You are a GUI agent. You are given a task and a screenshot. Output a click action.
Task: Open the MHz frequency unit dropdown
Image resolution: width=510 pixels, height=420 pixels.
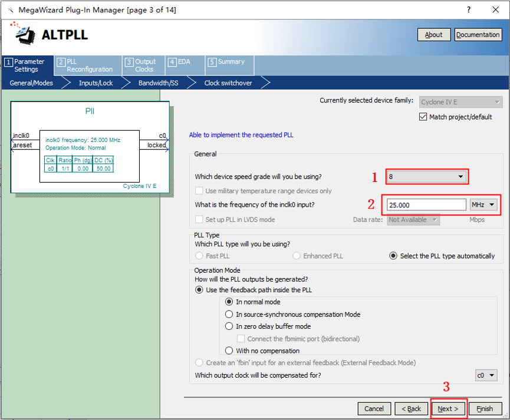483,204
